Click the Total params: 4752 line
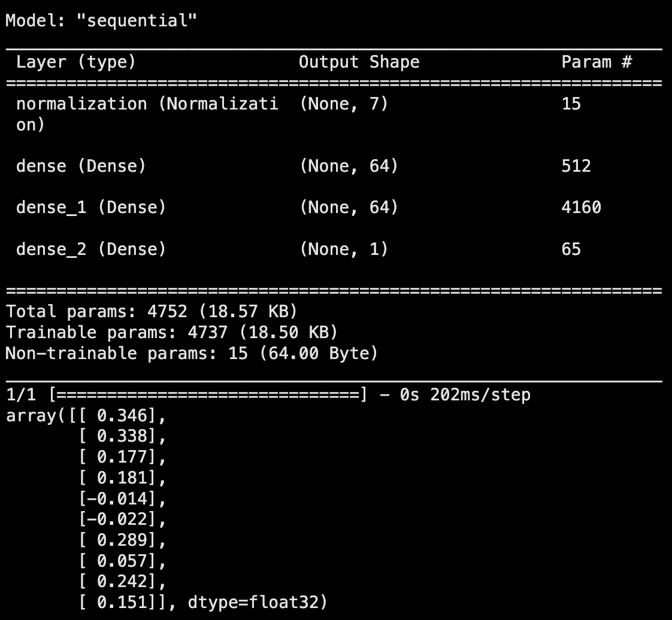The image size is (672, 620). (x=151, y=312)
